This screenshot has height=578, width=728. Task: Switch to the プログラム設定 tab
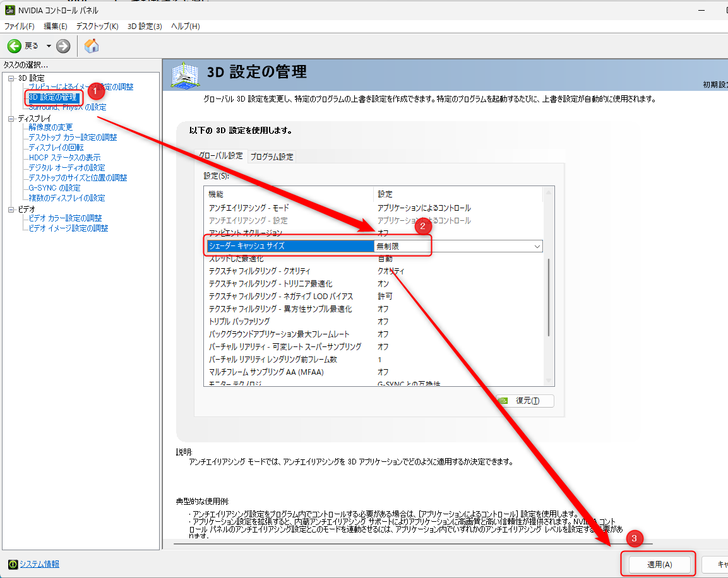(272, 156)
